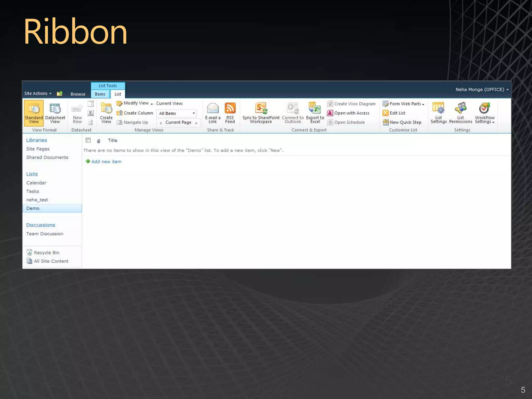This screenshot has height=399, width=532.
Task: Open List Settings
Action: point(438,113)
